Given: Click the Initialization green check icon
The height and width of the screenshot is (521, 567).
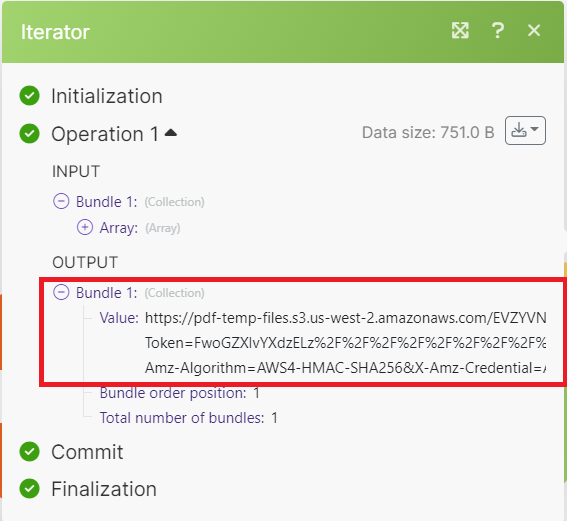Looking at the screenshot, I should (x=29, y=96).
